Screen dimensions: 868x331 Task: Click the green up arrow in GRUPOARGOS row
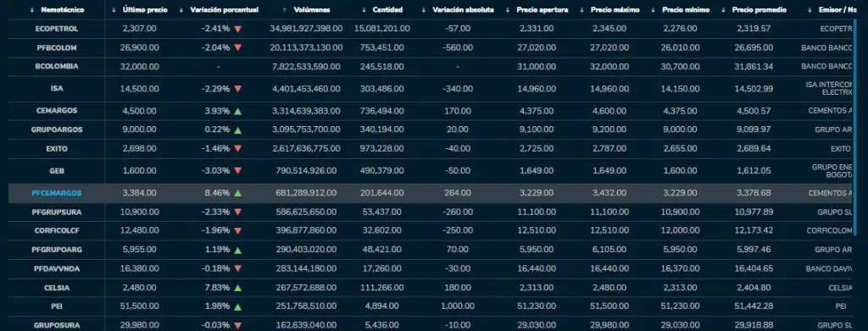237,130
